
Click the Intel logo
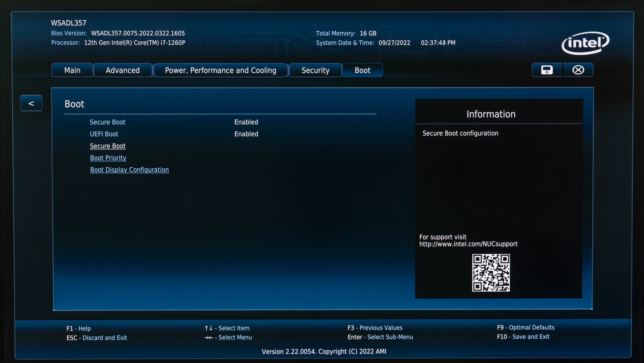point(585,43)
